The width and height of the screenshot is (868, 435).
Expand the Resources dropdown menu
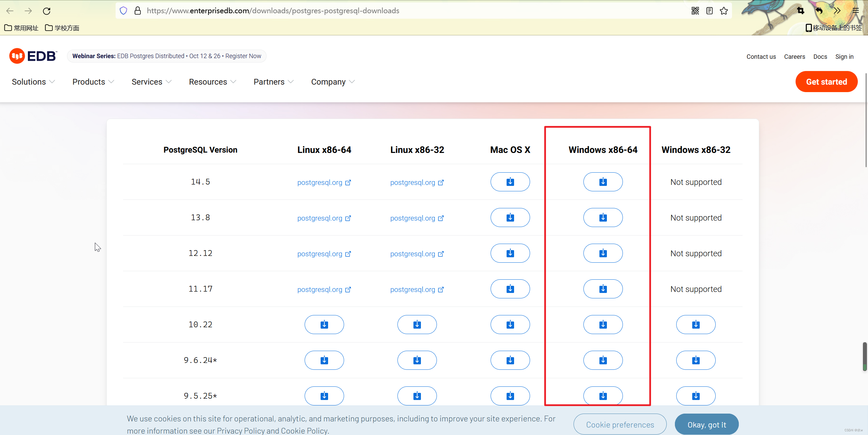(x=212, y=82)
